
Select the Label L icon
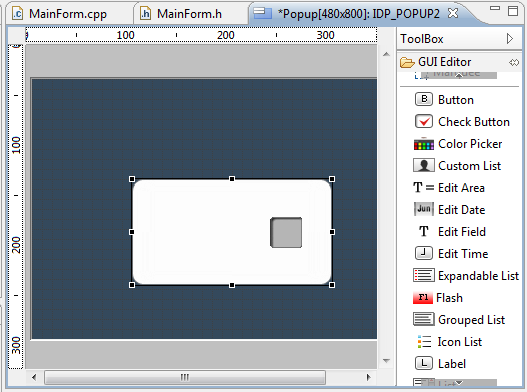click(x=423, y=363)
